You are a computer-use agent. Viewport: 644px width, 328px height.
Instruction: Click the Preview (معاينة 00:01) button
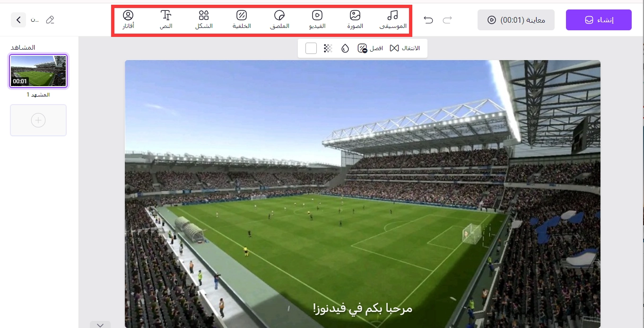(x=516, y=20)
